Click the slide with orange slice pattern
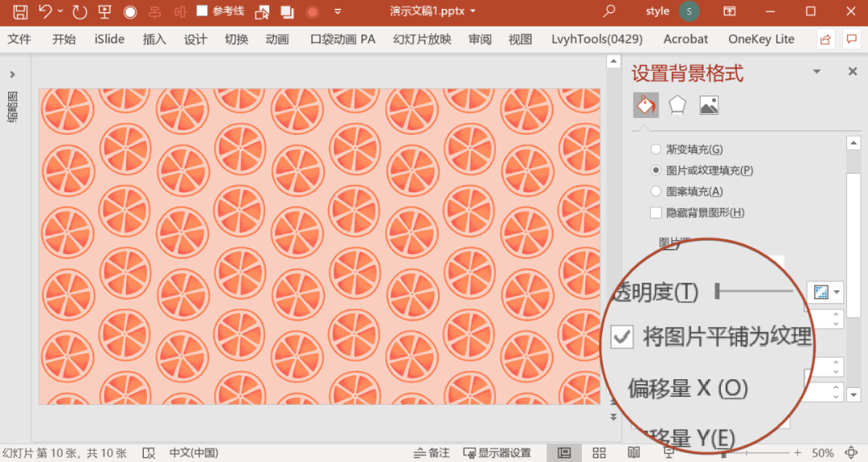Image resolution: width=868 pixels, height=462 pixels. click(x=319, y=246)
